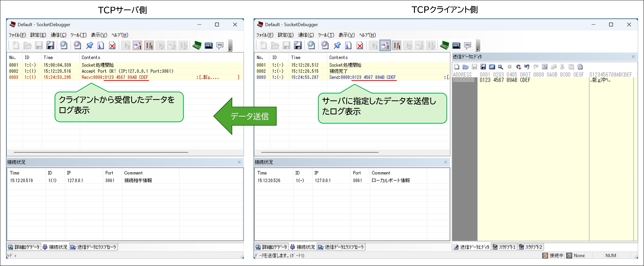Click green toolbox icon in right window toolbar
Viewport: 644px width, 266px height.
(x=444, y=46)
